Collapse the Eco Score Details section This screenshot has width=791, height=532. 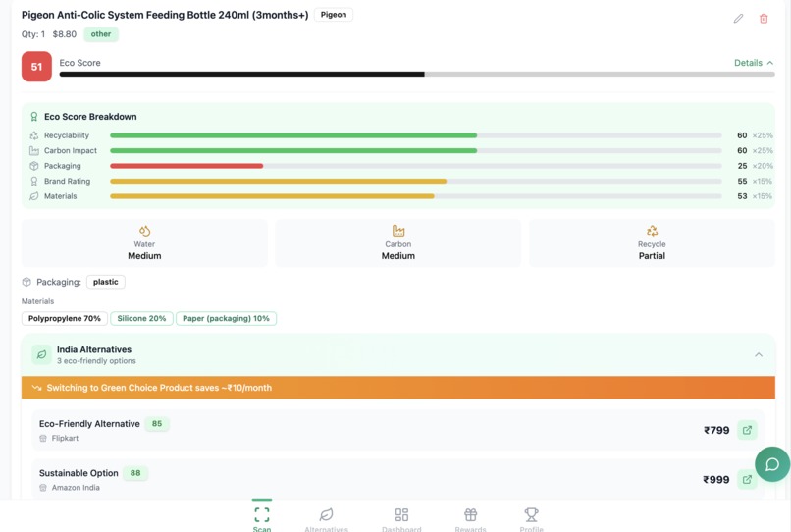coord(754,63)
